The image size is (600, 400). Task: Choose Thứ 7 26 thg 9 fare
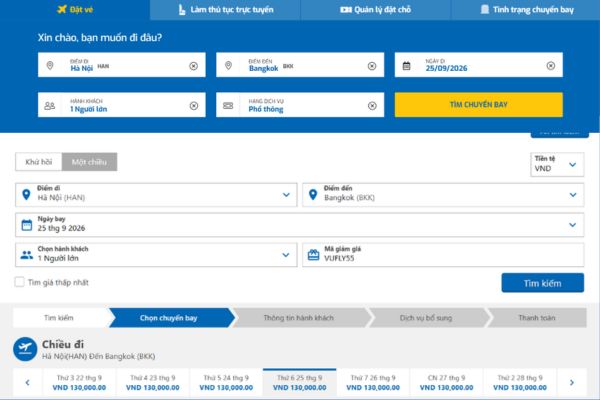tap(373, 382)
